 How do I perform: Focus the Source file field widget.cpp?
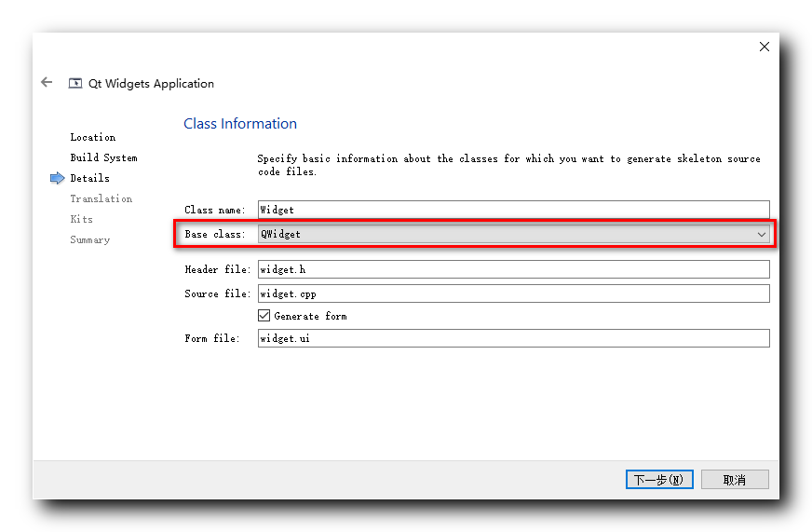[x=514, y=293]
